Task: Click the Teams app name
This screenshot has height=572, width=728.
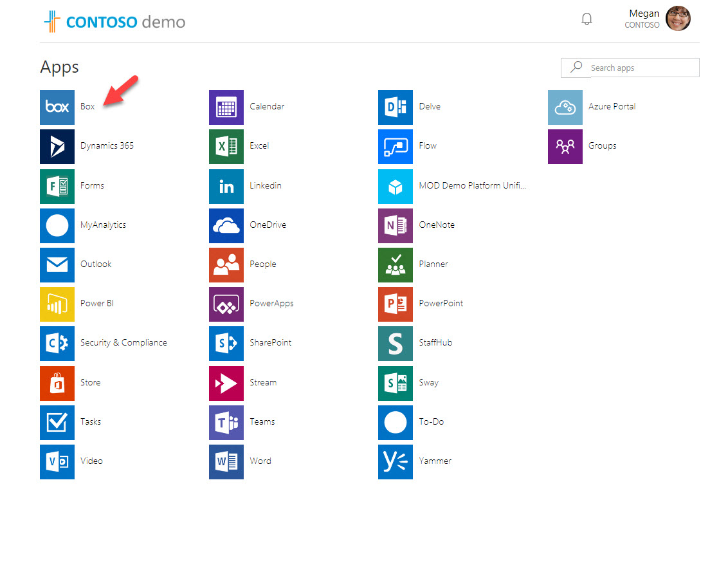Action: (262, 421)
